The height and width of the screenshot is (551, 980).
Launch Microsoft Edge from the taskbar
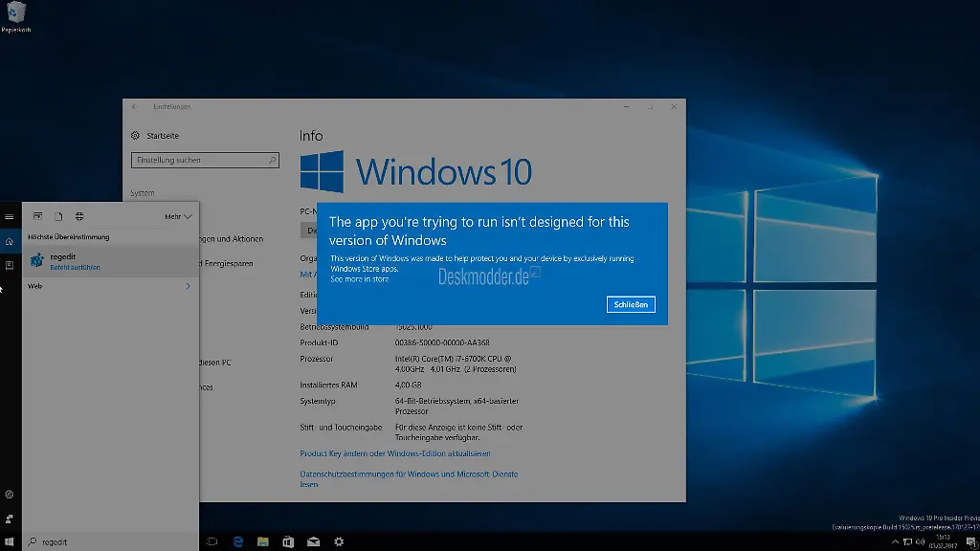click(x=237, y=541)
